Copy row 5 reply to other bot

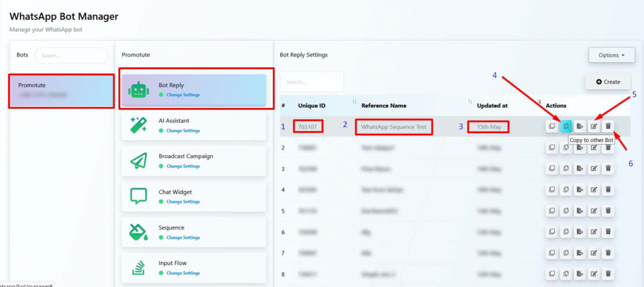566,211
